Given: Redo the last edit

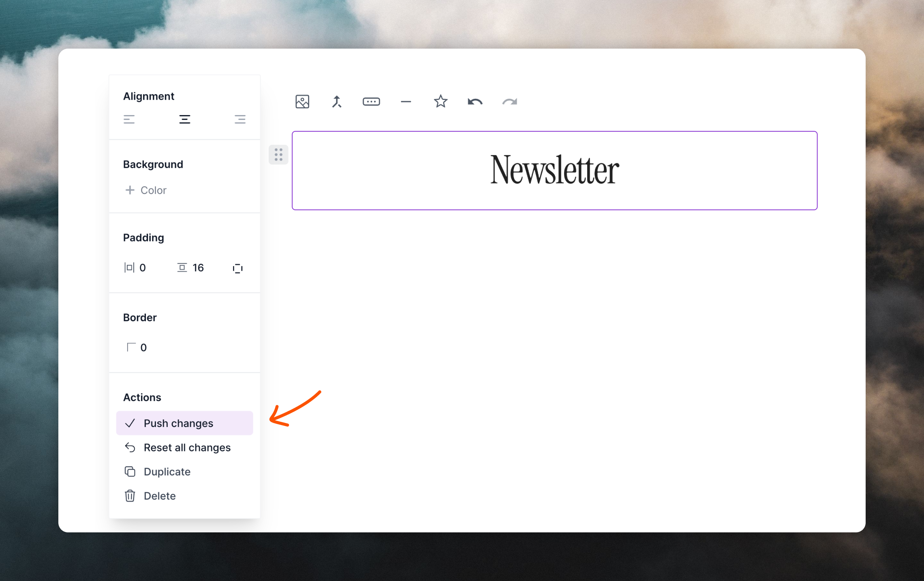Looking at the screenshot, I should (x=510, y=102).
